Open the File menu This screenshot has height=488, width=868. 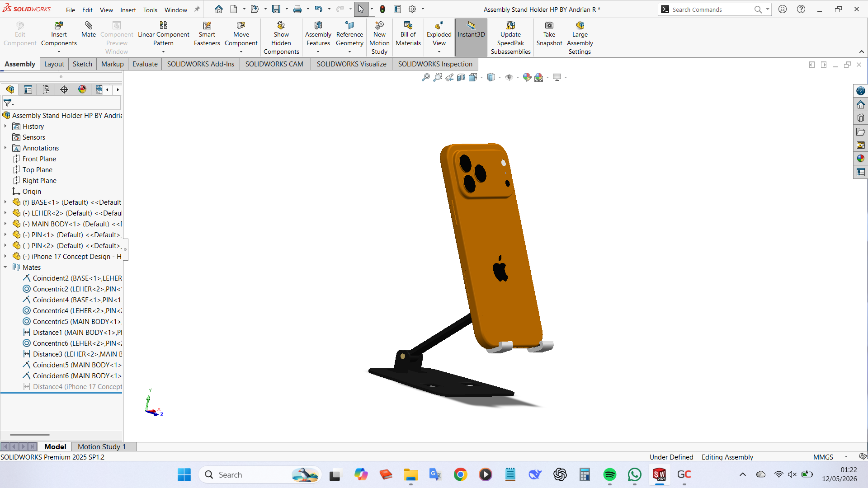[71, 9]
